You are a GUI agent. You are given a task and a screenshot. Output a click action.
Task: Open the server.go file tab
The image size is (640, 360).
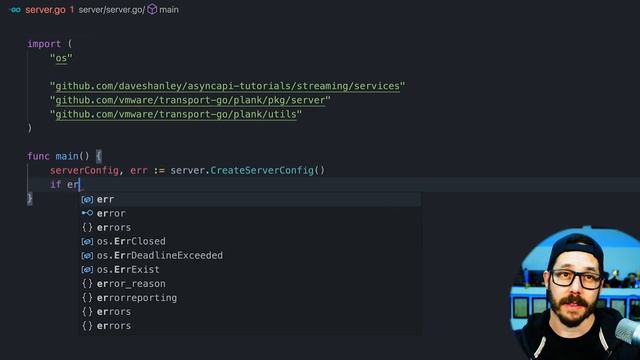click(45, 10)
